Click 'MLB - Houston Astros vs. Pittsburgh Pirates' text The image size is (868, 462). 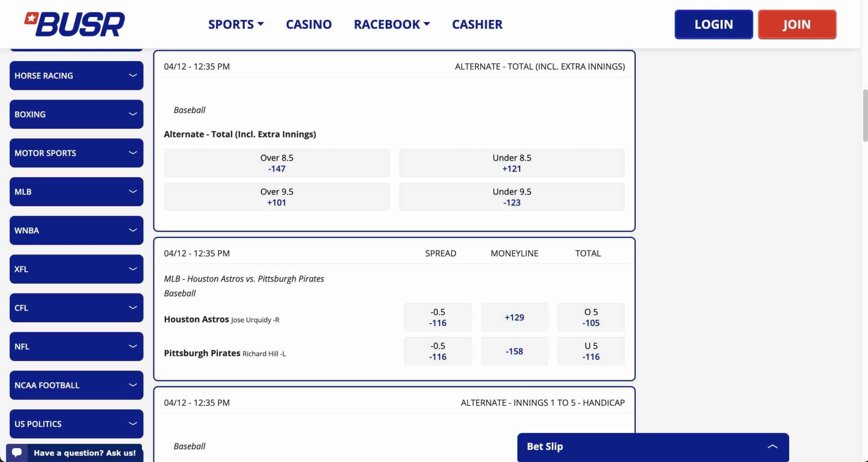[244, 279]
